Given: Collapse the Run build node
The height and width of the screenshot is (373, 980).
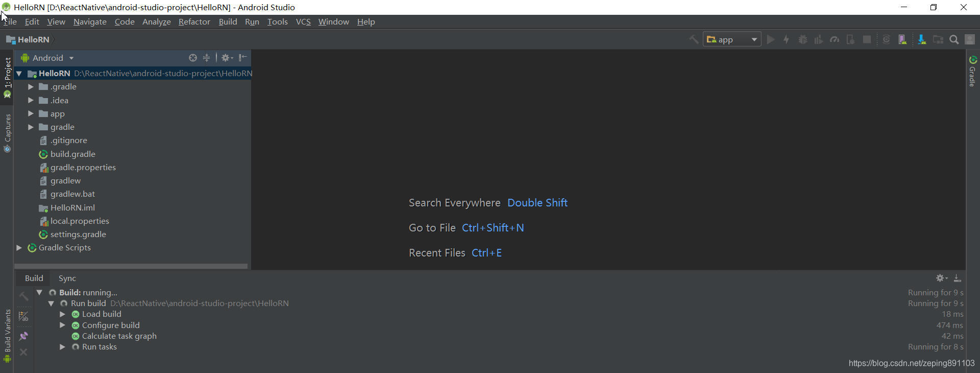Looking at the screenshot, I should click(x=51, y=303).
